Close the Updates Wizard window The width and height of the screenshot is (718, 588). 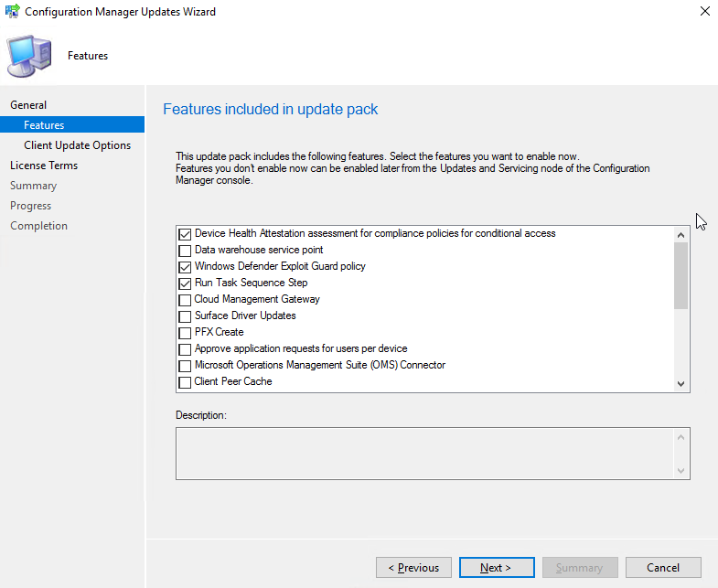pos(704,11)
